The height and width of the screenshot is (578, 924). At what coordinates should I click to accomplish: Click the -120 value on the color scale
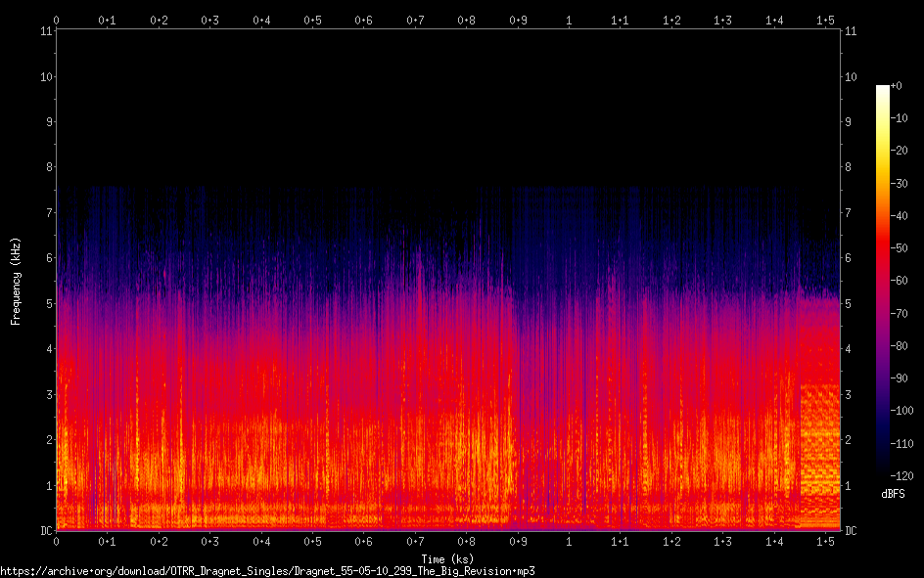905,477
